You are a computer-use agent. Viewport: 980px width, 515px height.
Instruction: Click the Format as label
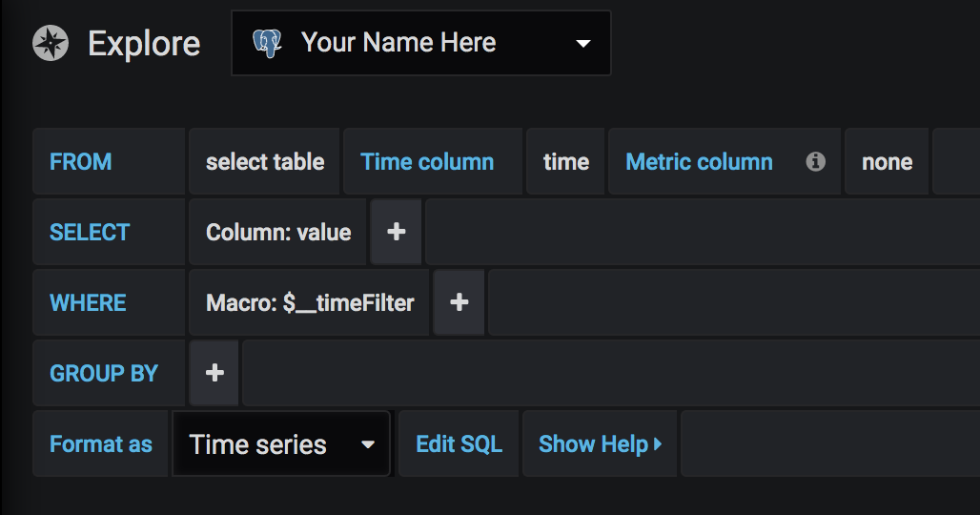click(101, 444)
